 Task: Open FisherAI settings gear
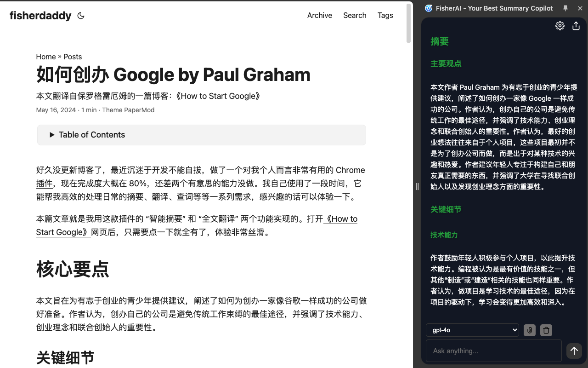pos(560,26)
